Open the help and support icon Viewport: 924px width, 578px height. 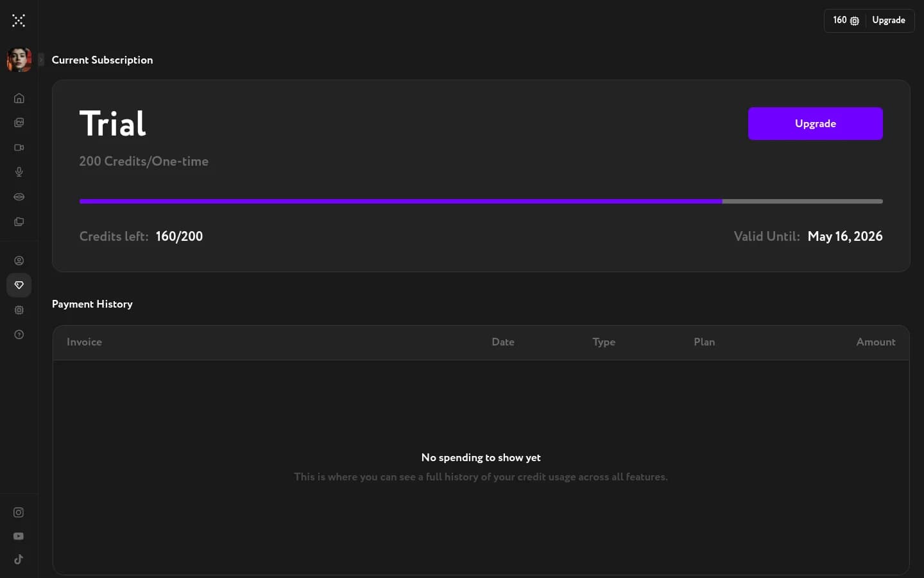[x=19, y=335]
